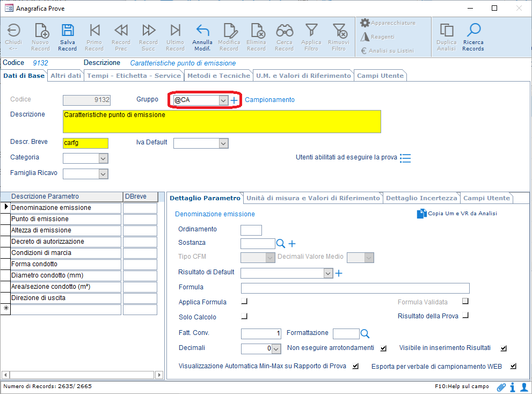Toggle Risultato della Prova checkbox

point(465,315)
